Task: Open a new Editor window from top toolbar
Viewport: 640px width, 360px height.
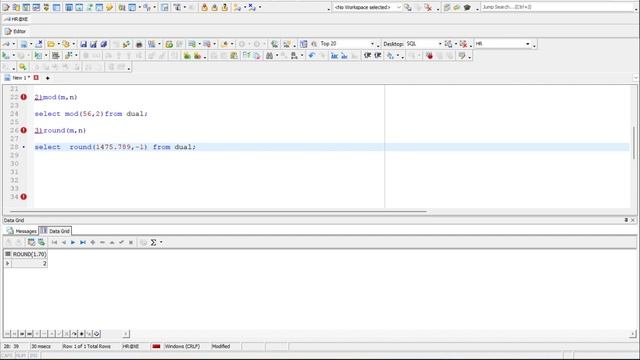Action: (6, 7)
